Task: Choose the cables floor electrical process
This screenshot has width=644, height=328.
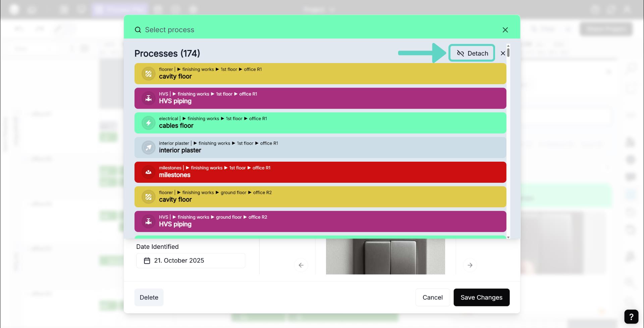Action: [x=320, y=123]
